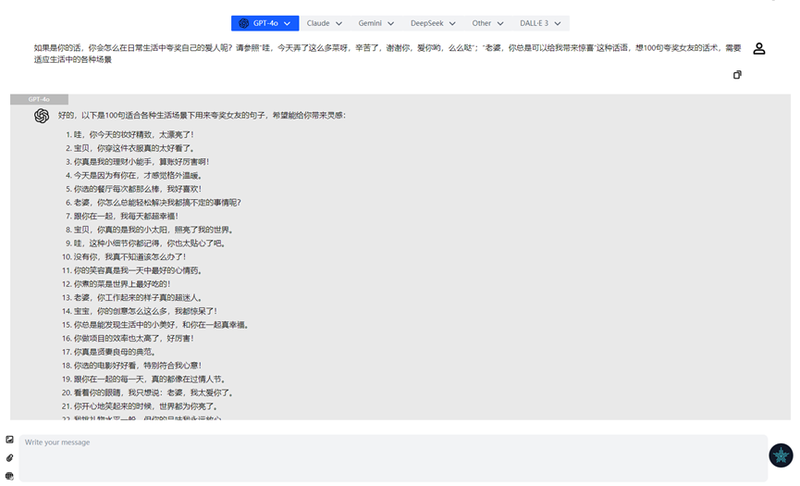Open the user profile icon
Screen dimensions: 800x486
(x=759, y=48)
